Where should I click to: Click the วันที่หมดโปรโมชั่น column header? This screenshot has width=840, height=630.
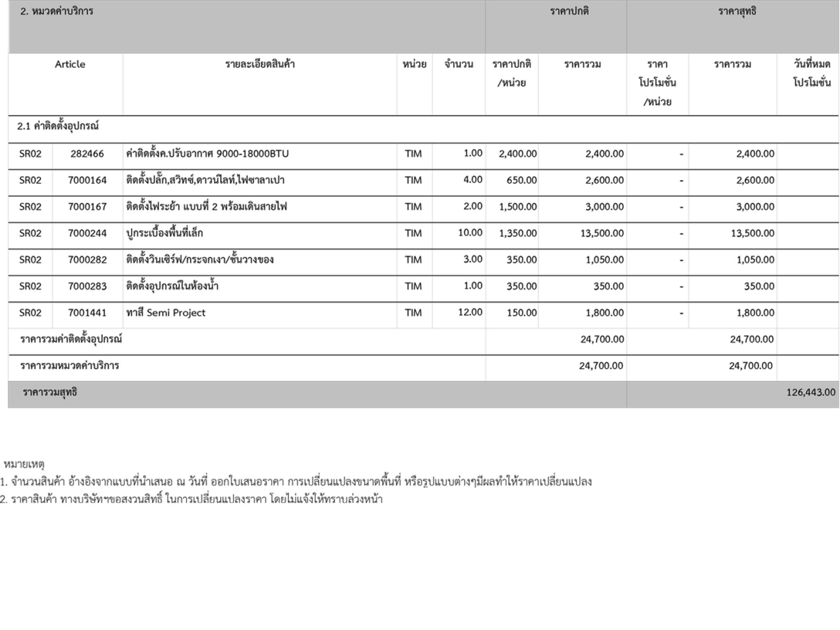tap(811, 73)
